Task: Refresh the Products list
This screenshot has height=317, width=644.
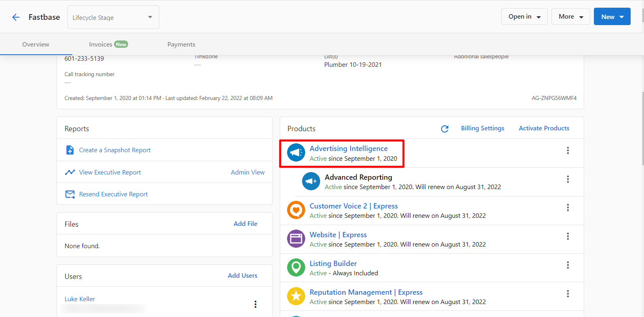Action: pos(445,129)
